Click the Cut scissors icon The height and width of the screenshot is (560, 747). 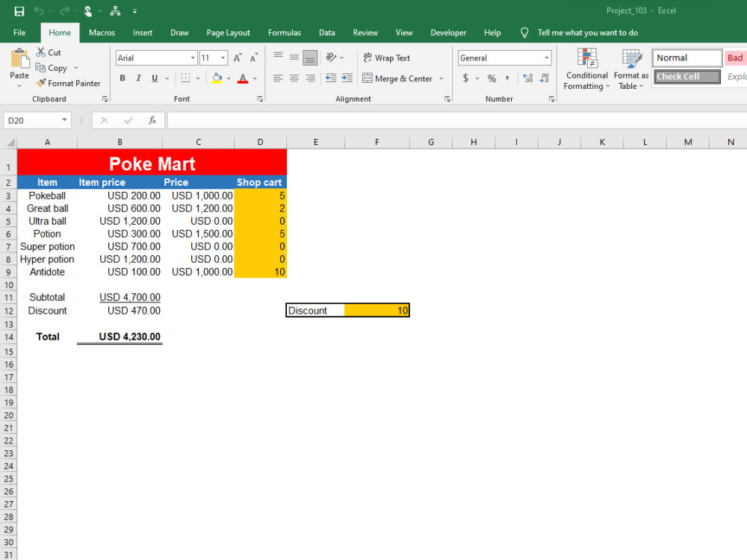click(x=41, y=52)
